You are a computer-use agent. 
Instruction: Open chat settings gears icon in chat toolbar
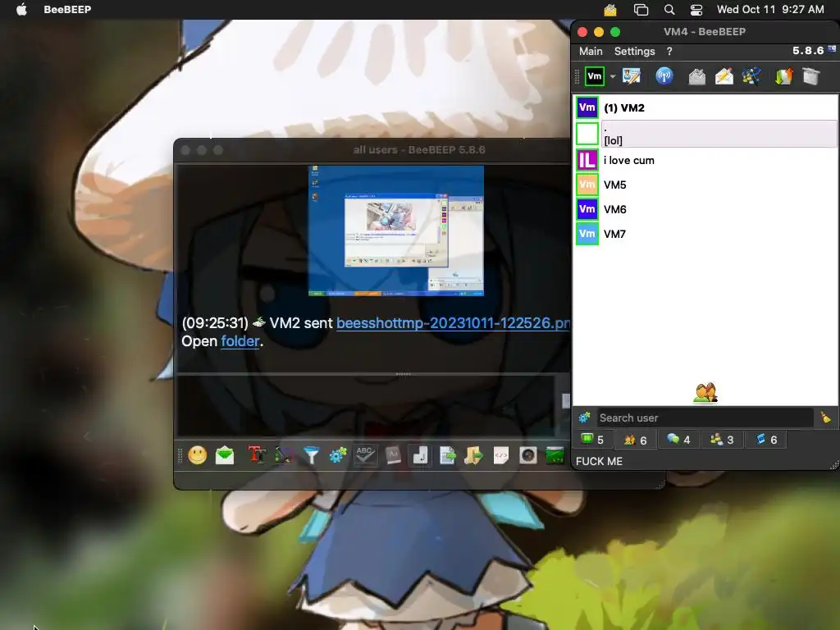338,455
